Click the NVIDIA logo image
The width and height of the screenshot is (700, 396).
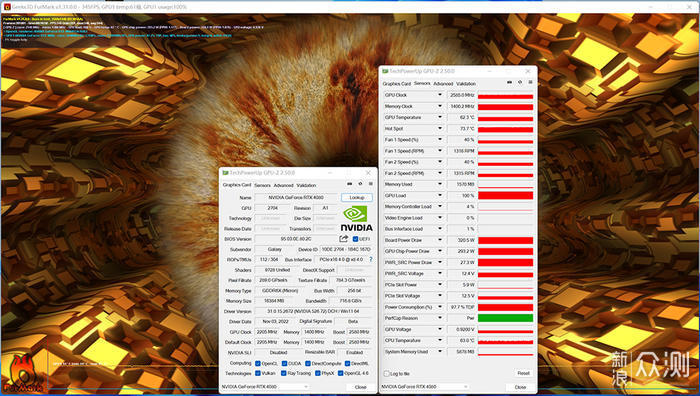coord(356,219)
